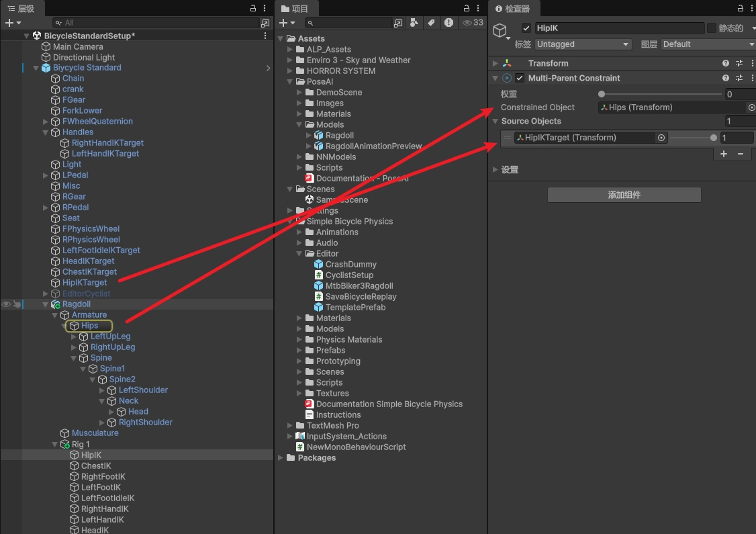Adjust the HipIKTarget source weight slider
This screenshot has height=534, width=756.
click(693, 138)
